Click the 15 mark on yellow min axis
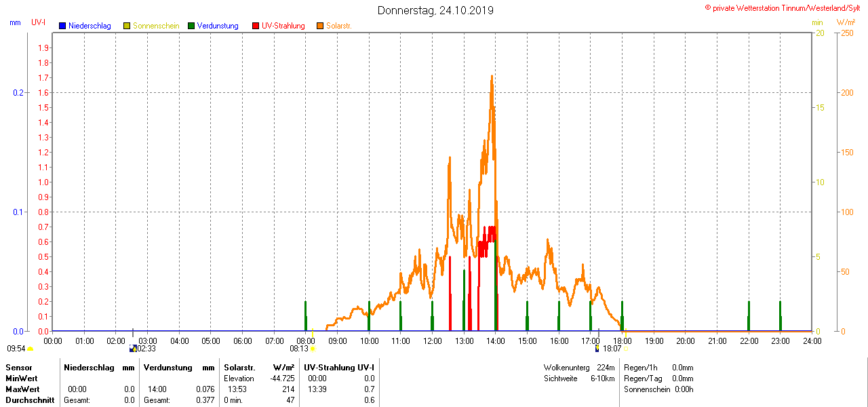 pyautogui.click(x=820, y=107)
